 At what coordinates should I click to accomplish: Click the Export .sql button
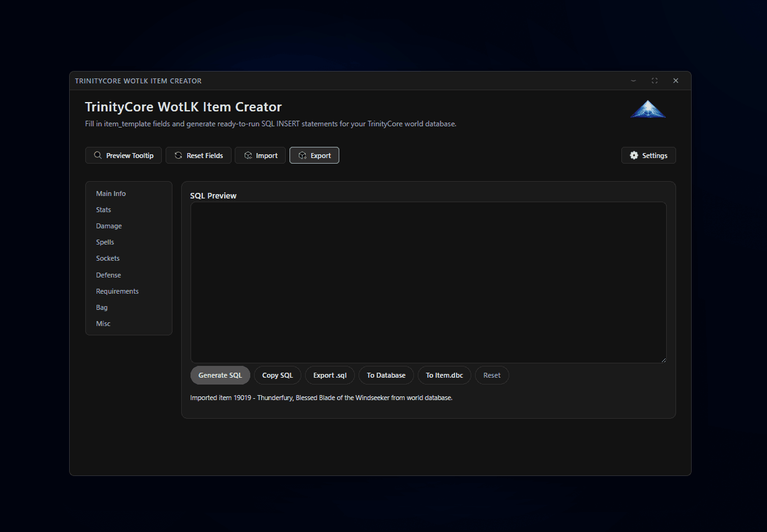click(330, 375)
